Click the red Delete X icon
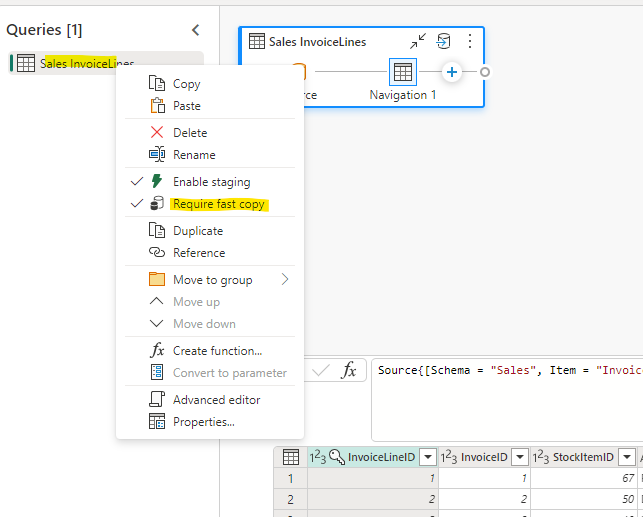This screenshot has width=643, height=517. click(x=157, y=132)
